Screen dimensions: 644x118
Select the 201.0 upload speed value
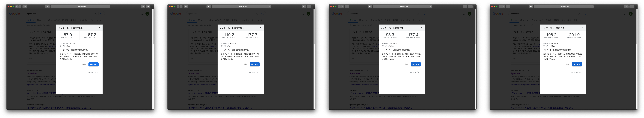tap(574, 35)
